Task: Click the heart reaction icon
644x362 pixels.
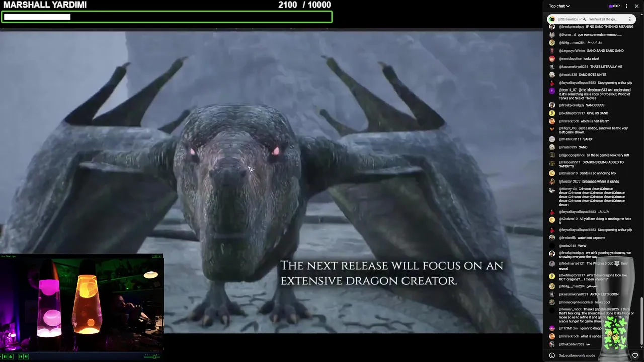Action: [x=635, y=355]
